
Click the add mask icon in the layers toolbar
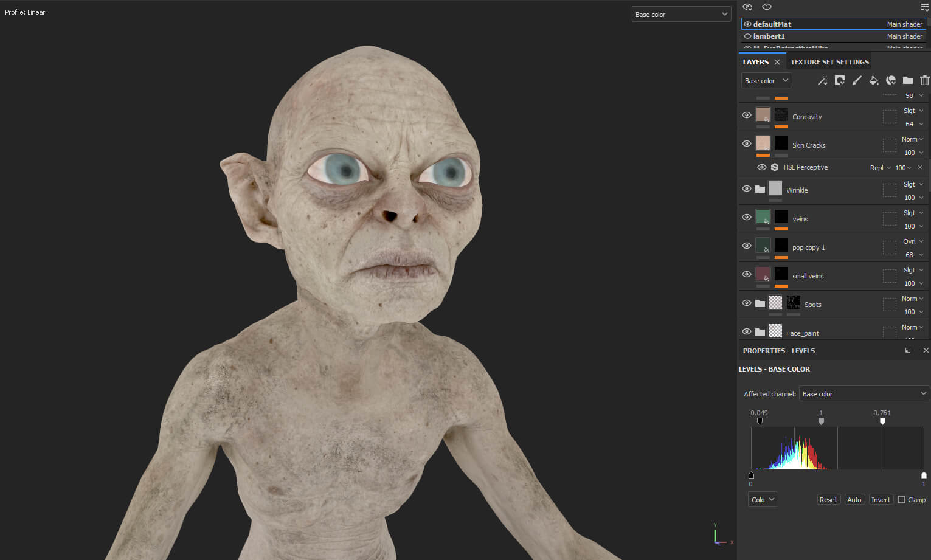840,80
